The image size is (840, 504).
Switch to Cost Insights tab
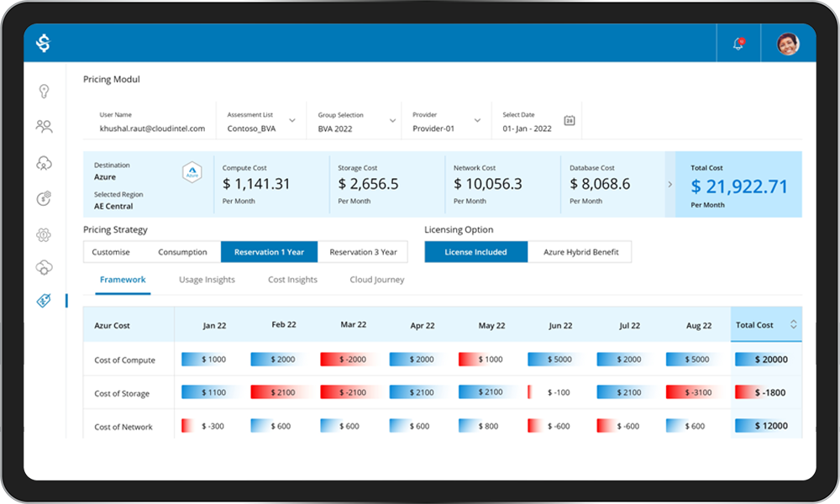pyautogui.click(x=292, y=280)
